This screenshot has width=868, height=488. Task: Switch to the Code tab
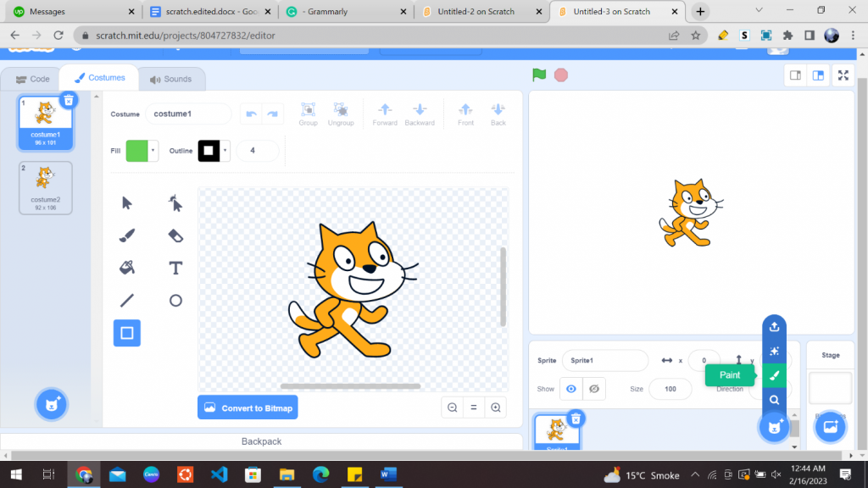coord(32,78)
